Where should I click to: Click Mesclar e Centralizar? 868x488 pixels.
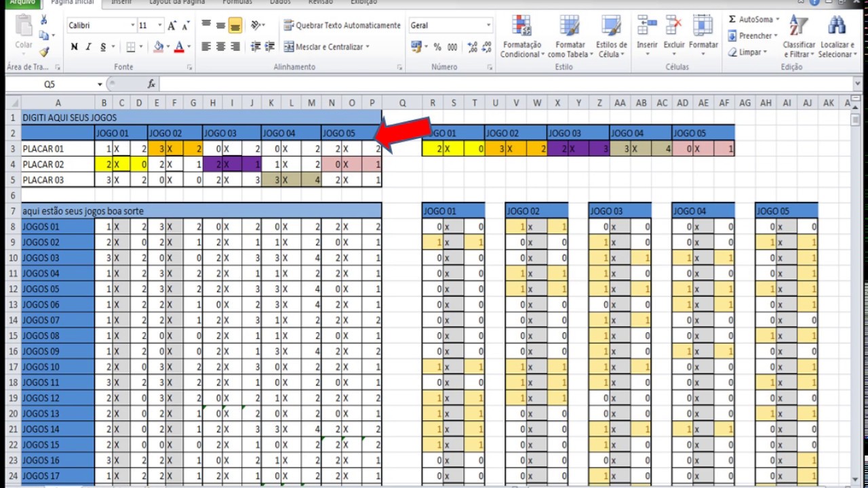[x=323, y=47]
